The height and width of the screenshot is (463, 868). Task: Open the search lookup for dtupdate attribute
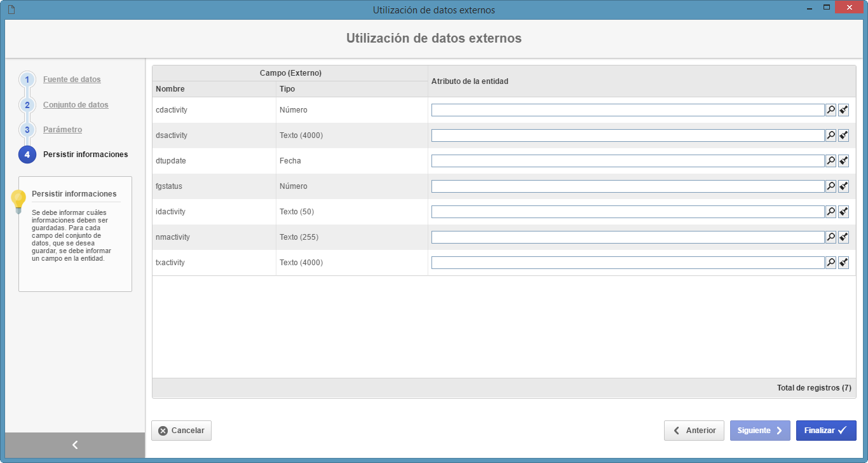point(831,161)
